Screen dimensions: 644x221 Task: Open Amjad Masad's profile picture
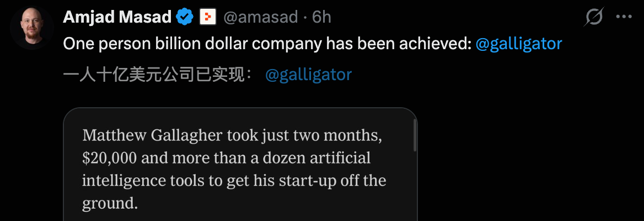click(32, 28)
